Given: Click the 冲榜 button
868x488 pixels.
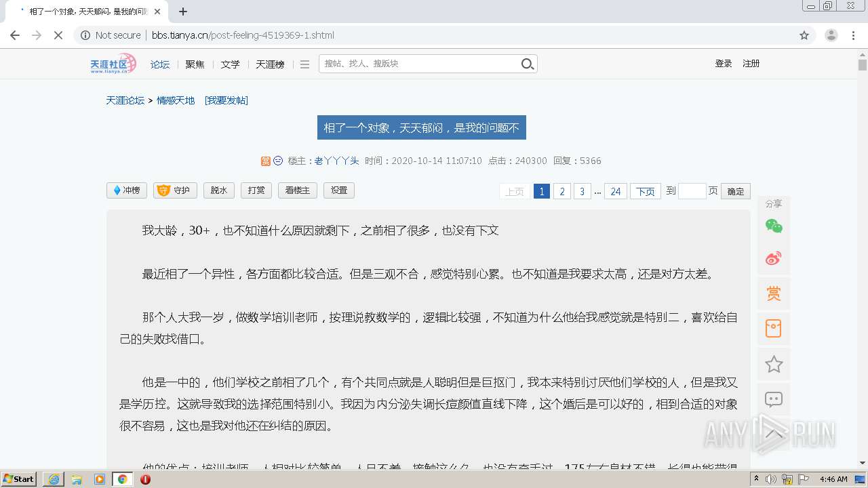Looking at the screenshot, I should pos(127,190).
